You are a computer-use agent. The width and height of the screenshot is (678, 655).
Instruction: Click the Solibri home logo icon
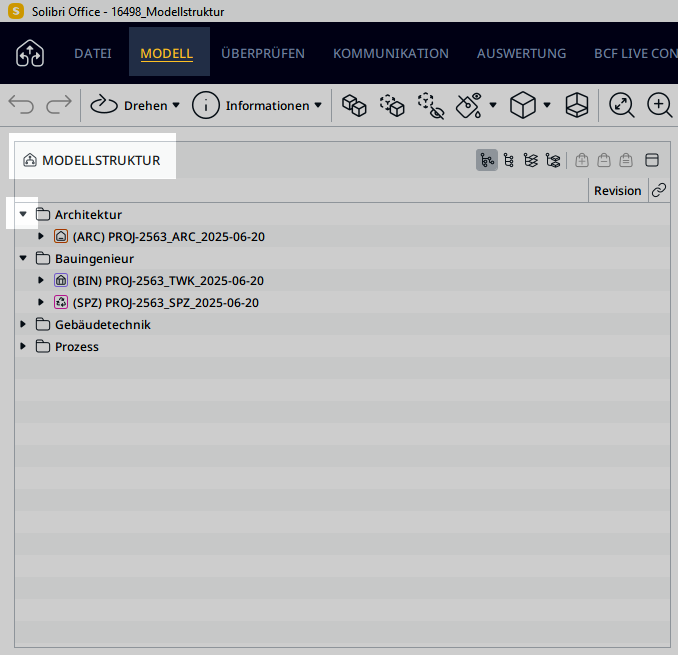point(30,53)
